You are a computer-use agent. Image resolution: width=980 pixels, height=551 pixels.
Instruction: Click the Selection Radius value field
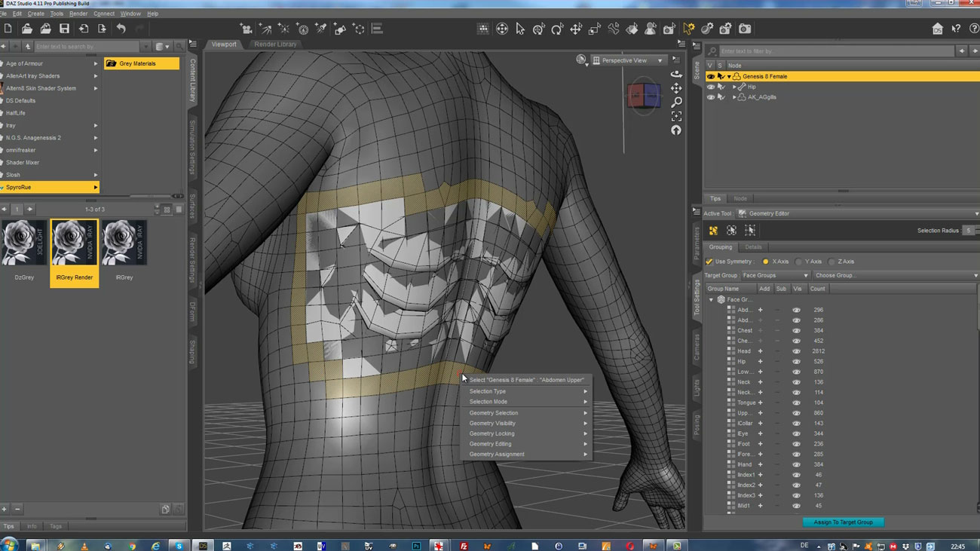(x=969, y=231)
